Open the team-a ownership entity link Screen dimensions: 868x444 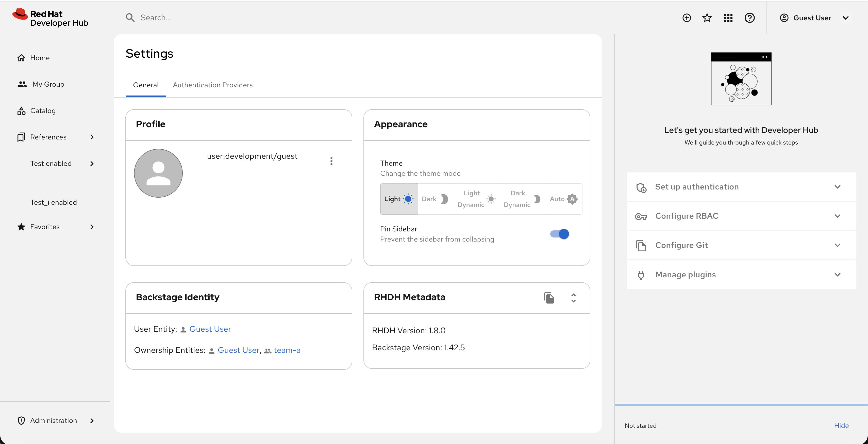287,350
